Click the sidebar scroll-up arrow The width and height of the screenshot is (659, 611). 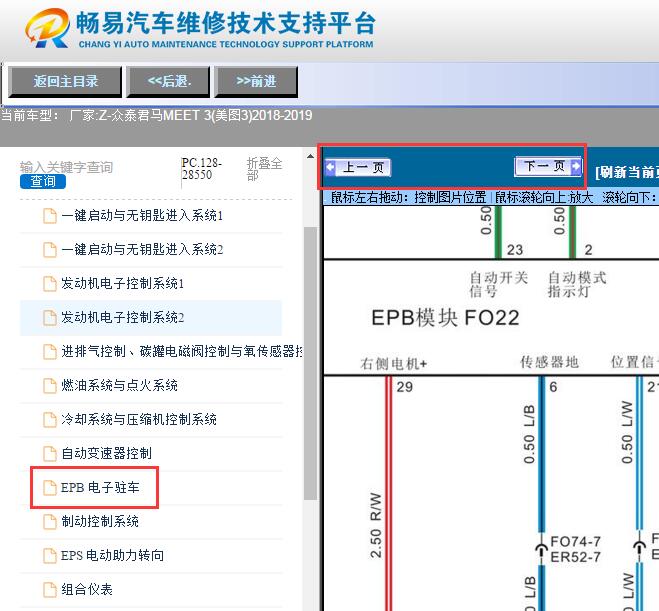pos(310,156)
